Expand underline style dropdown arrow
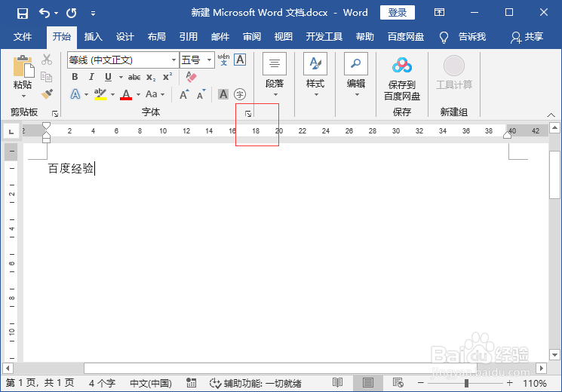This screenshot has height=392, width=562. tap(121, 77)
